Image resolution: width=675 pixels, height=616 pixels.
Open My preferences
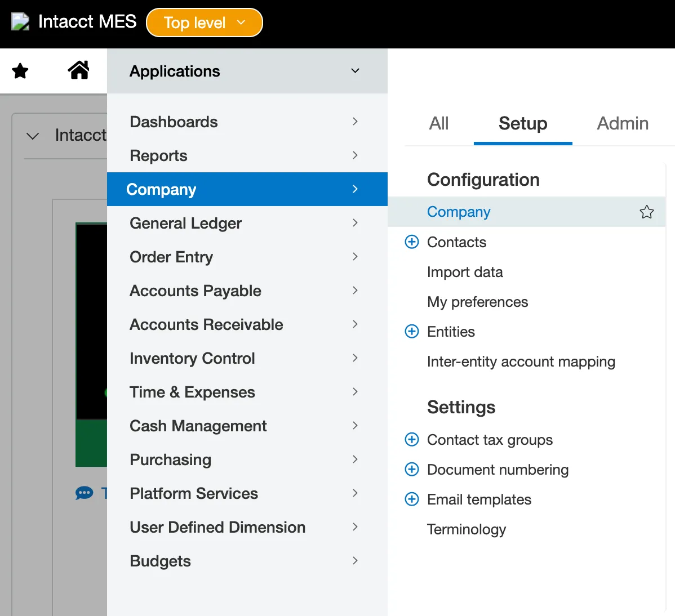[x=477, y=302]
